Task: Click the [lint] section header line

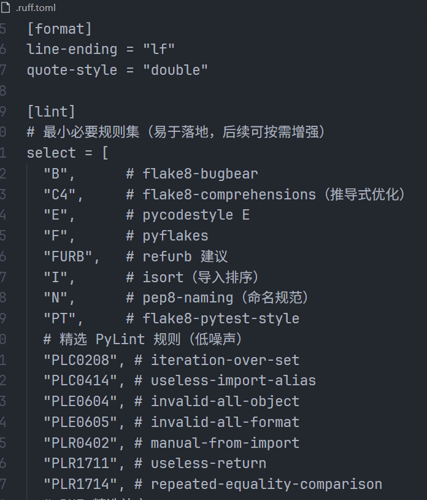Action: [51, 112]
